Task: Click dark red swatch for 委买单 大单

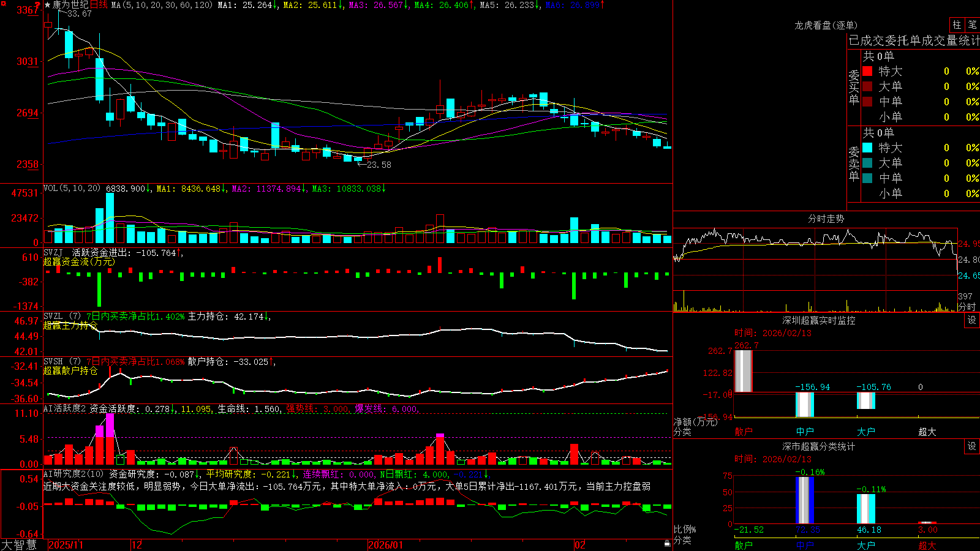Action: click(x=867, y=86)
